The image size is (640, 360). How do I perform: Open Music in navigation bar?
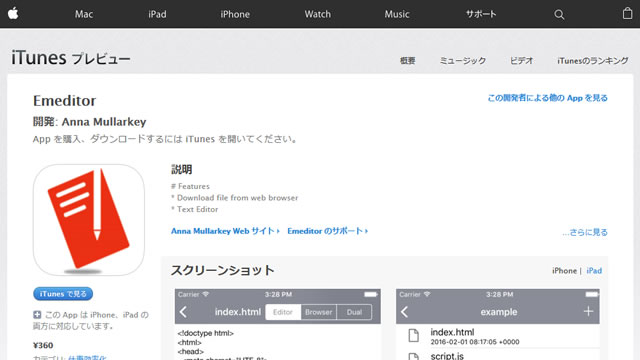[x=397, y=14]
